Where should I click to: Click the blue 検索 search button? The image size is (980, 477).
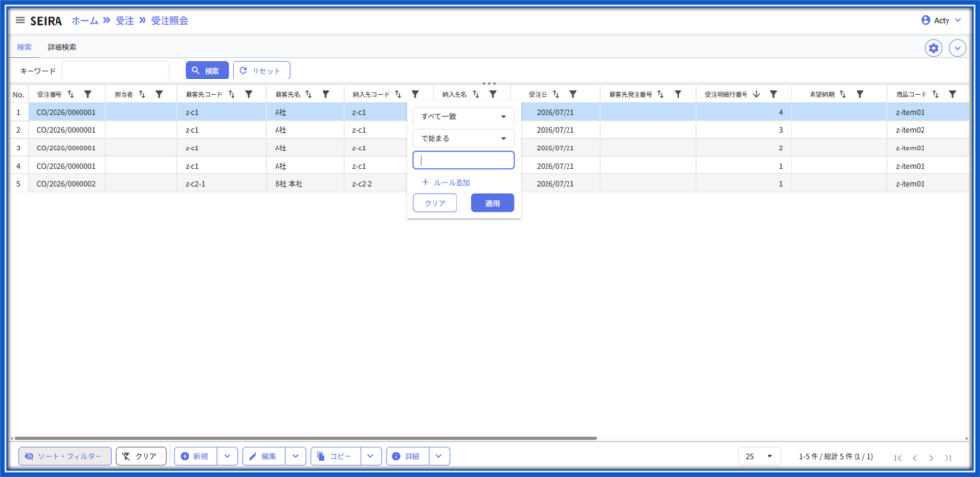pos(207,71)
